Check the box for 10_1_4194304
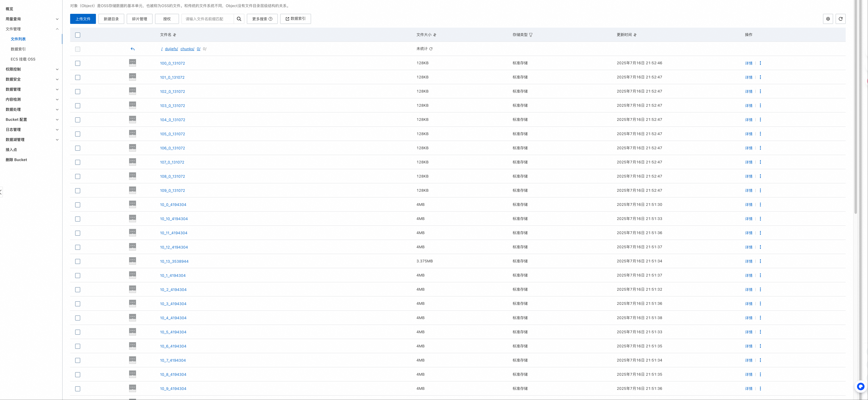868x400 pixels. (78, 275)
